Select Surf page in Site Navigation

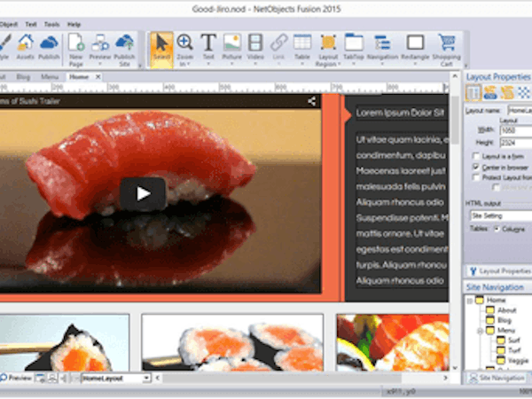(x=513, y=340)
